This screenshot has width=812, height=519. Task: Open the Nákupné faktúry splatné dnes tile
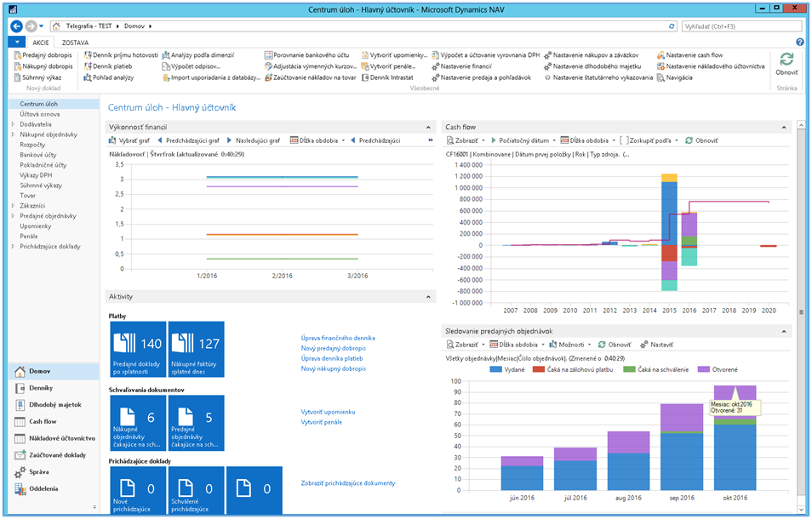click(x=197, y=350)
